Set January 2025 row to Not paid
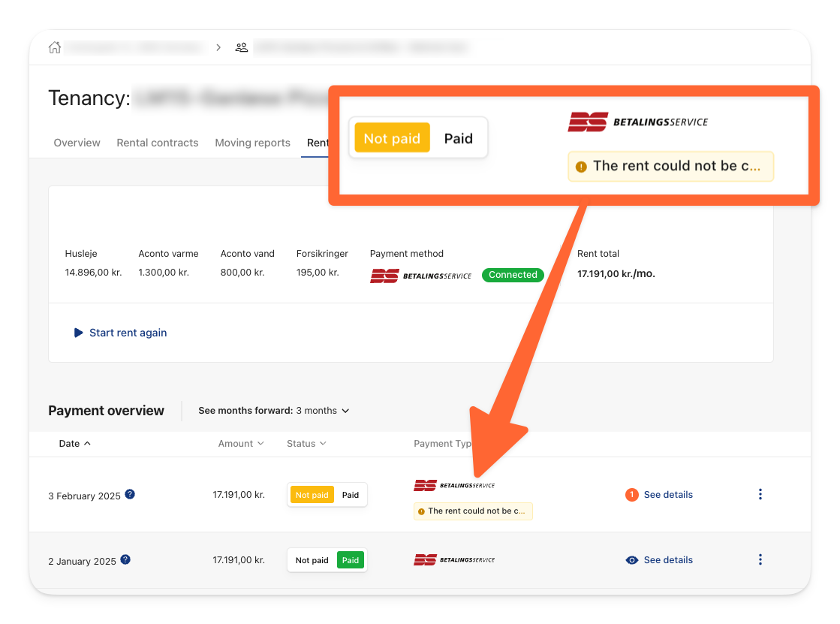840x624 pixels. (x=312, y=560)
